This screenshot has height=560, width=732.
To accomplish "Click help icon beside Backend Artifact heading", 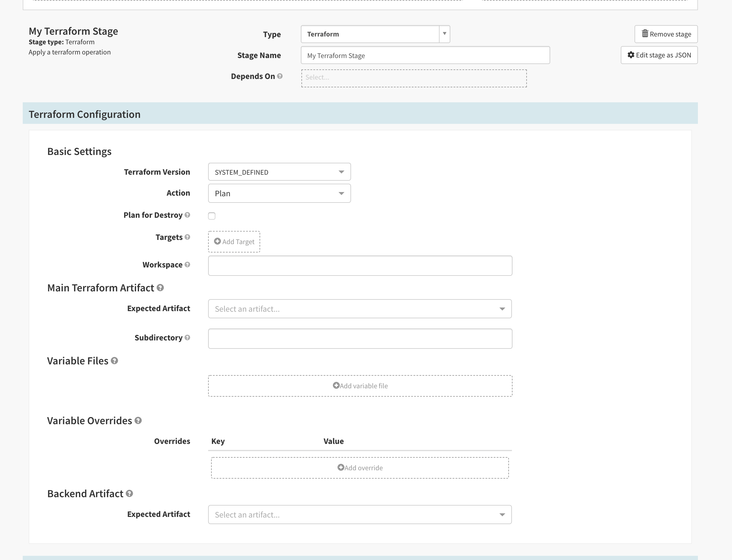I will tap(129, 494).
